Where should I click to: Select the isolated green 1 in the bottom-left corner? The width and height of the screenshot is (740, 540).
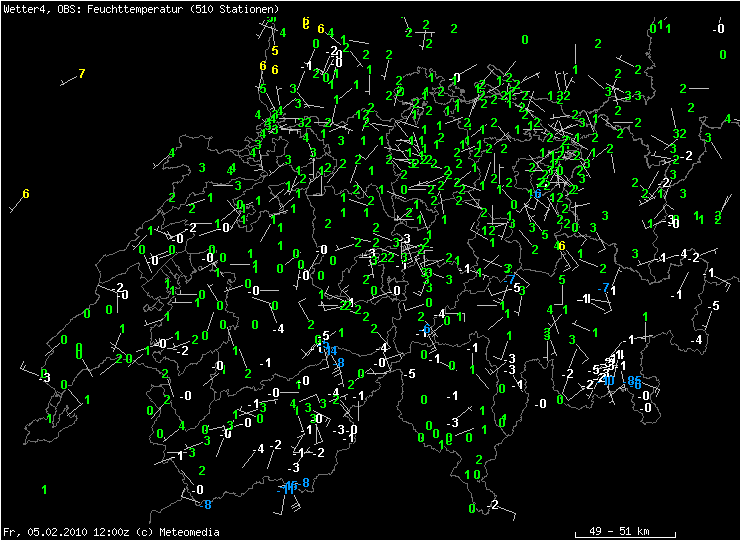point(44,489)
